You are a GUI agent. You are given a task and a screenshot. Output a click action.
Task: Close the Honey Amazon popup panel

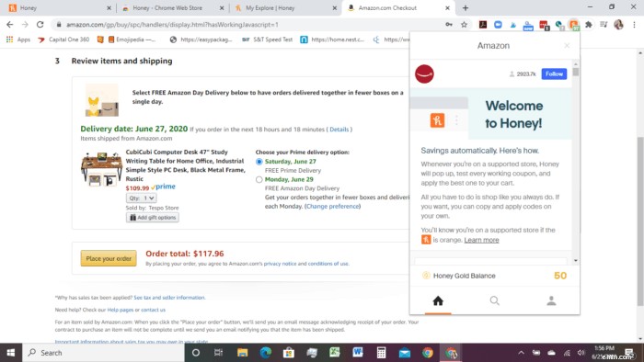[567, 46]
